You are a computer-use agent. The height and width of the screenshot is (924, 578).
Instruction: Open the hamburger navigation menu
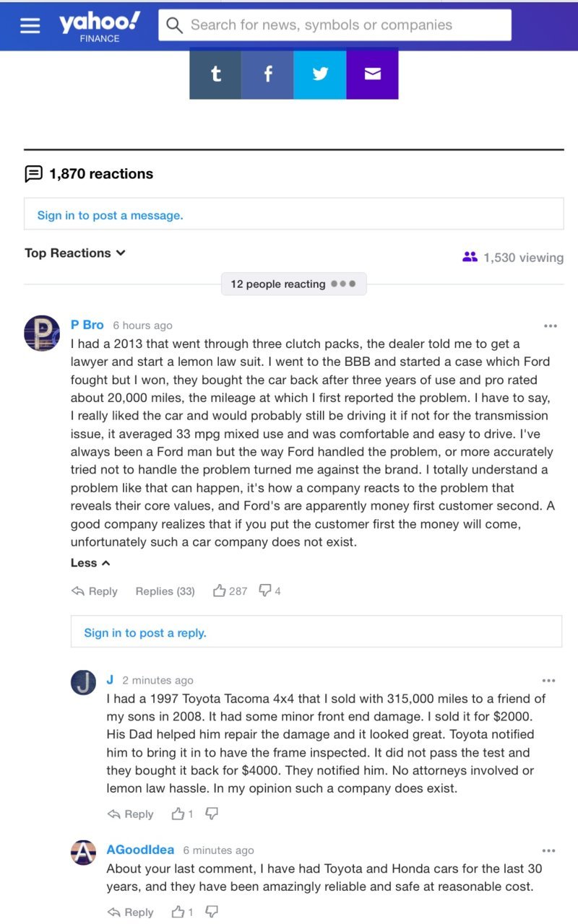(x=30, y=25)
